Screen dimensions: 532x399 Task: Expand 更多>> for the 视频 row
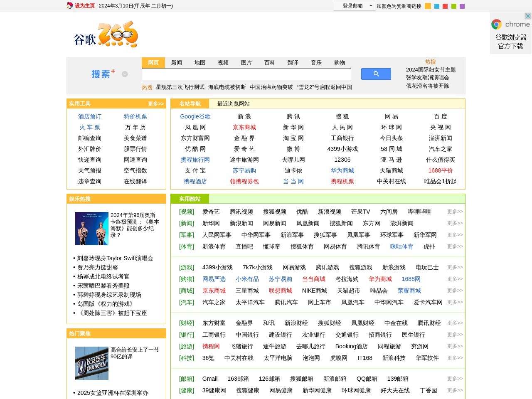[455, 212]
